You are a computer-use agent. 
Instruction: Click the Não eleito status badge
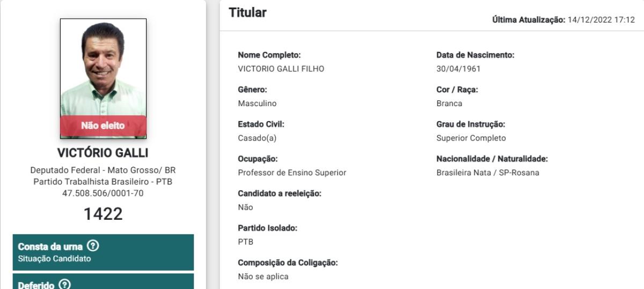(103, 126)
